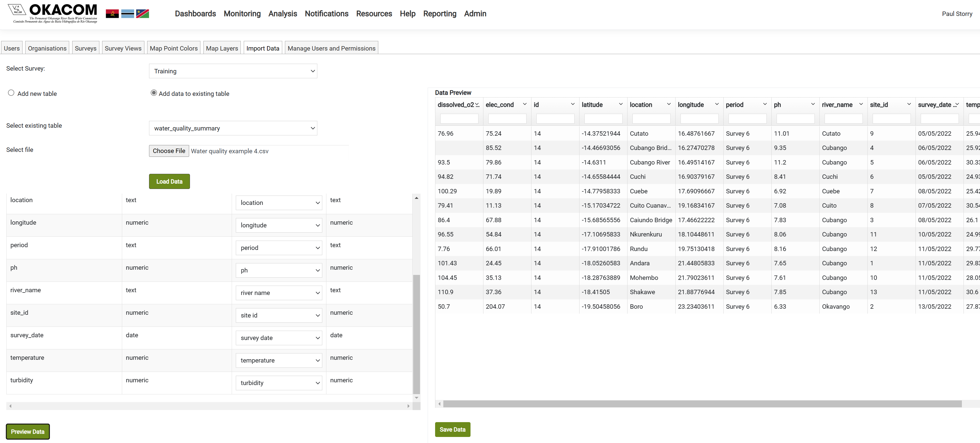Open turbidity field mapping dropdown

click(x=279, y=383)
